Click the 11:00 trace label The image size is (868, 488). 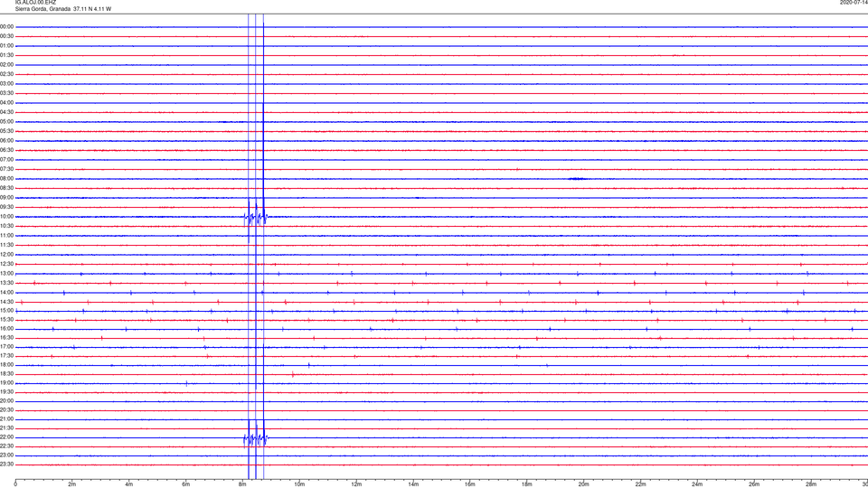click(x=7, y=236)
